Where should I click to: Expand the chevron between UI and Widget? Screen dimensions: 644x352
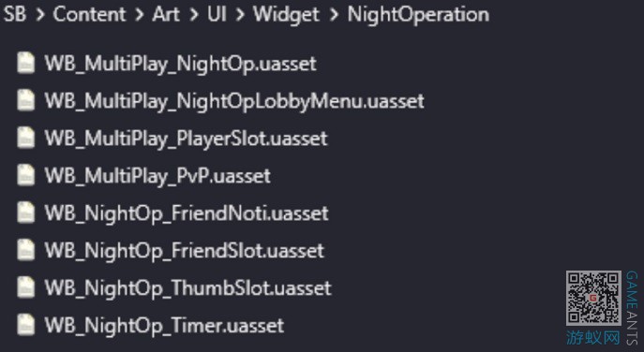[x=240, y=15]
